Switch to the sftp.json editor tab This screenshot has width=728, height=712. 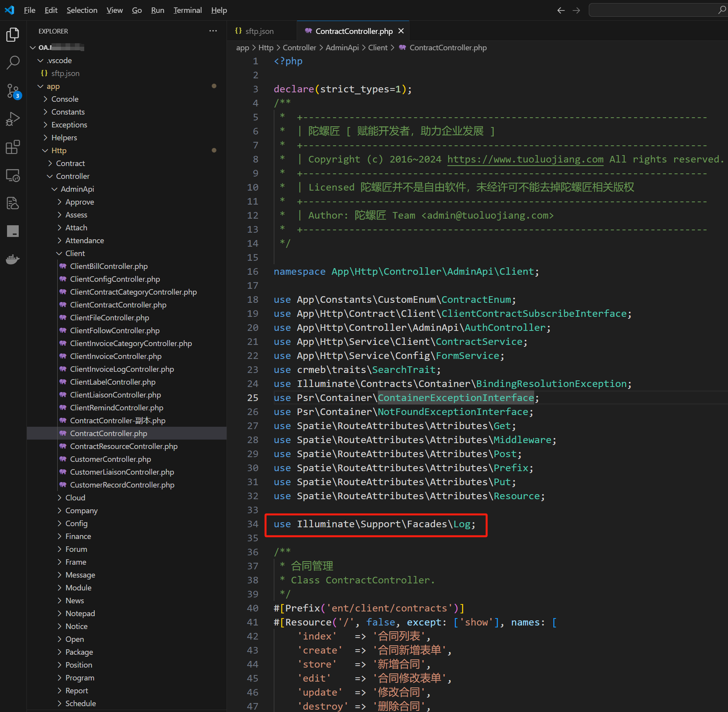click(x=259, y=31)
